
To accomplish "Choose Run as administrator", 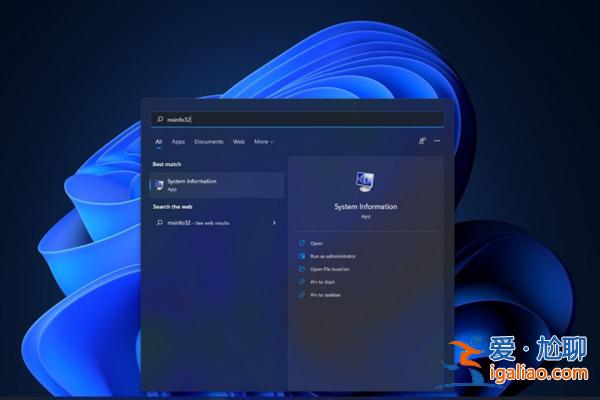I will click(x=332, y=256).
